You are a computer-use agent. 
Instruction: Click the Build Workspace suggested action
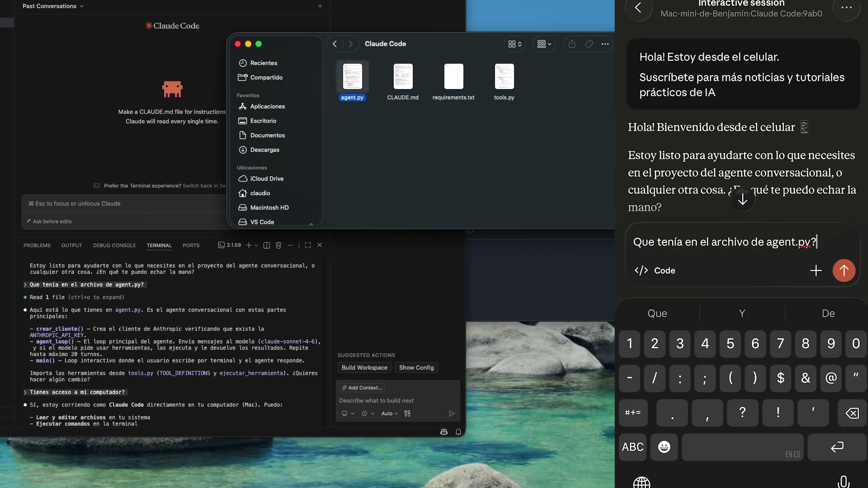pos(364,367)
